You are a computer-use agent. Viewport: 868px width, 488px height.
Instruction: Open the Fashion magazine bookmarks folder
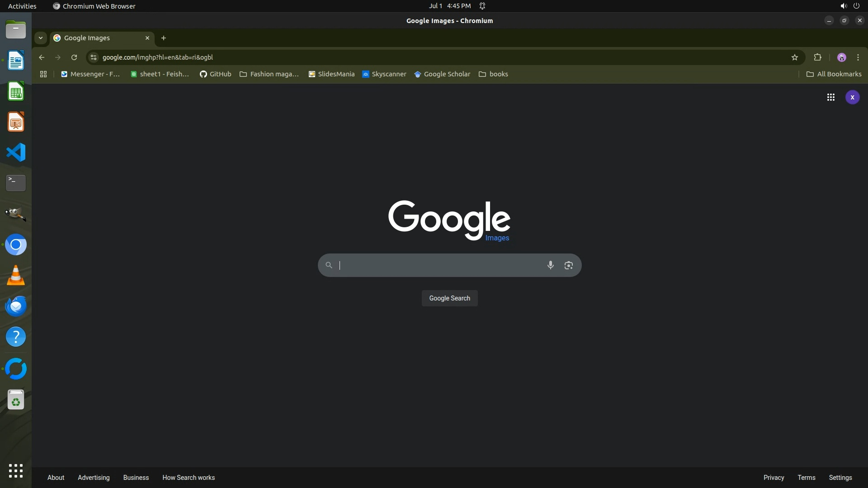pos(269,74)
